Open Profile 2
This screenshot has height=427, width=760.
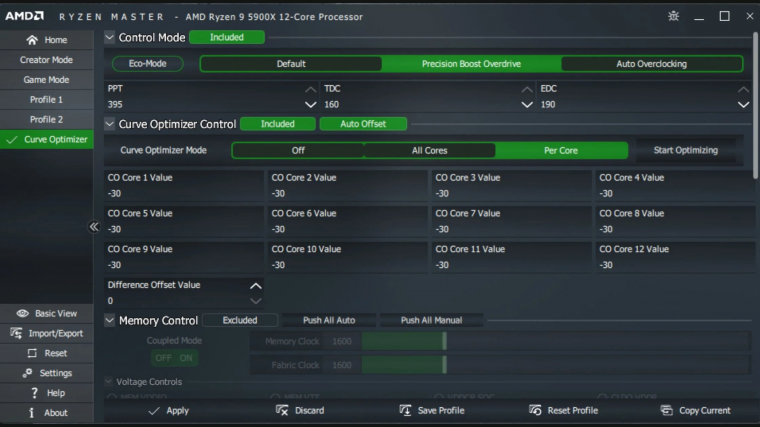click(x=47, y=119)
